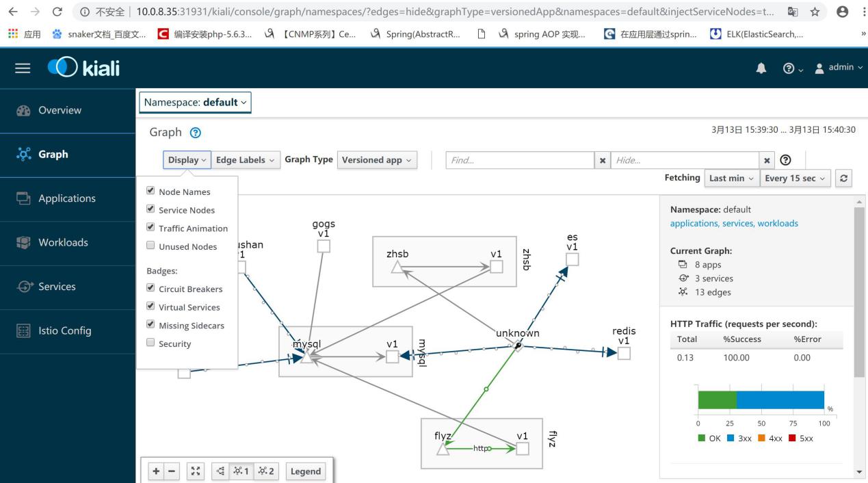Expand the Edge Labels dropdown
This screenshot has height=483, width=868.
[245, 160]
